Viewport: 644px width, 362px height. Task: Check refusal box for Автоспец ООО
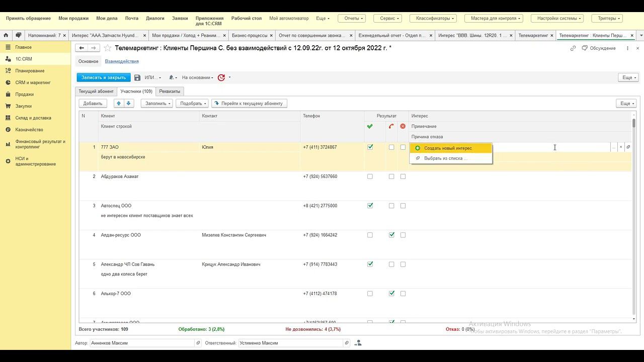[x=403, y=206]
